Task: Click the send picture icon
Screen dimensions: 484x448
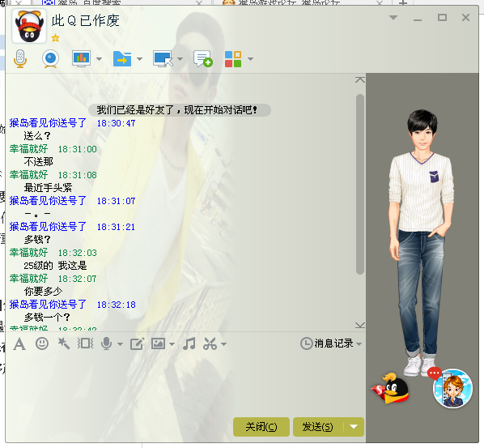Action: click(158, 343)
